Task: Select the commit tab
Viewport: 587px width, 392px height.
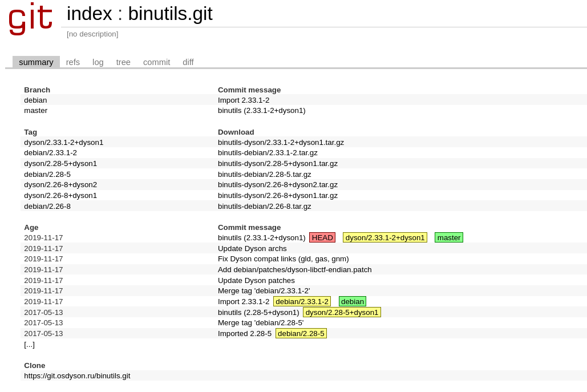Action: (x=156, y=62)
